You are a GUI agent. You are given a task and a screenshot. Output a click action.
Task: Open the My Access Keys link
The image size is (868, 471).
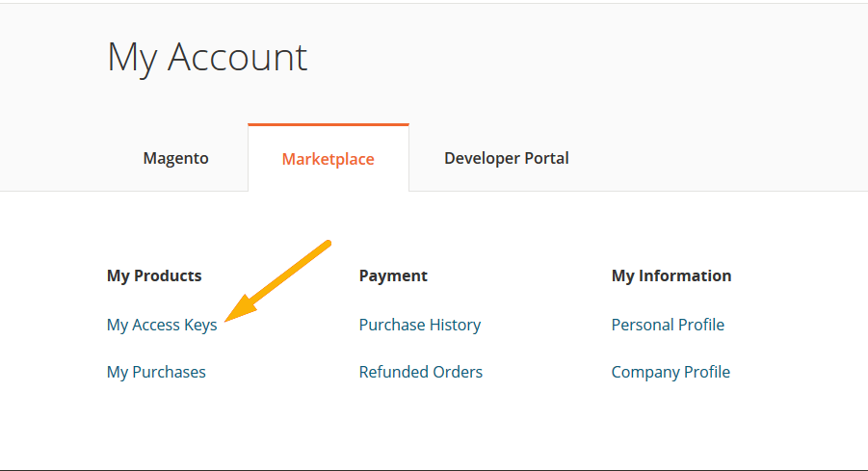(162, 325)
